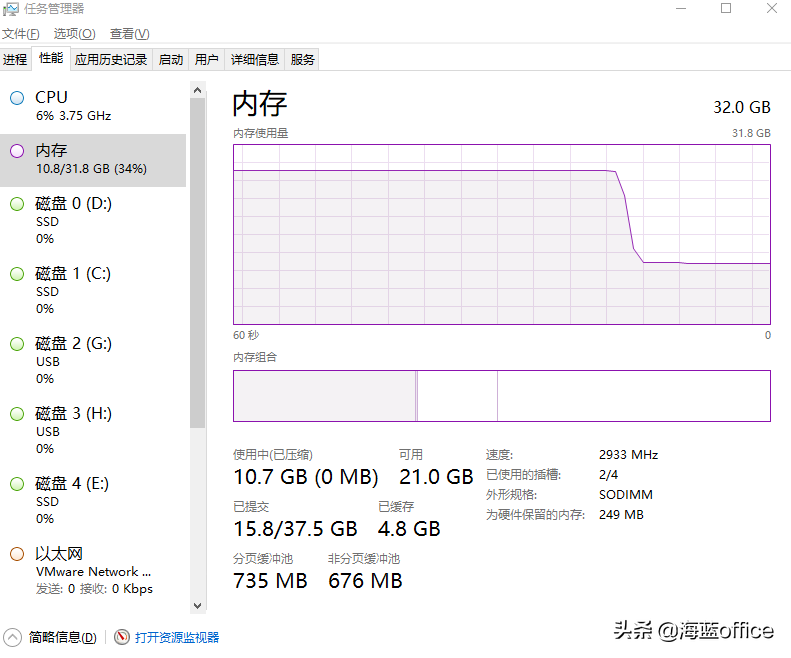
Task: Select the 磁盘 2 (G:) USB icon
Action: 17,344
